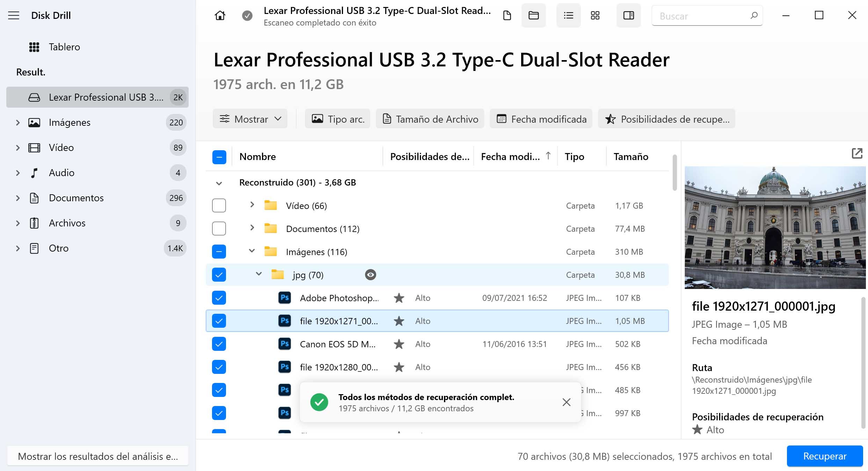
Task: Expand the Documentos (112) folder
Action: tap(252, 228)
